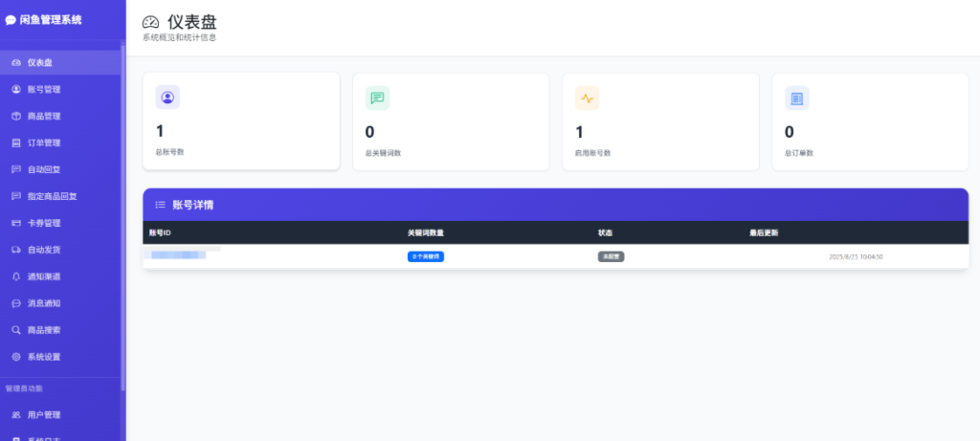Click the blue 0个关键词 badge
Image resolution: width=980 pixels, height=441 pixels.
(426, 256)
